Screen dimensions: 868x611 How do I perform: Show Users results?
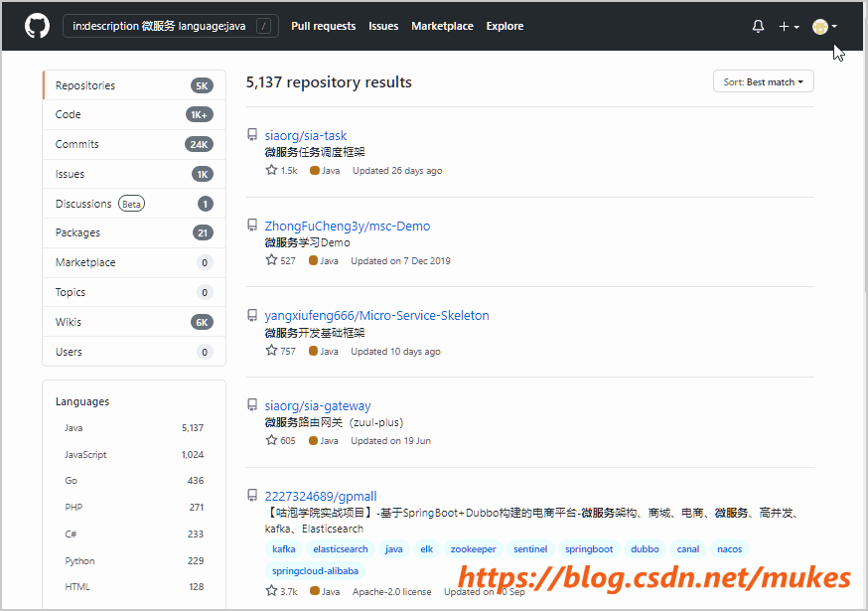134,352
